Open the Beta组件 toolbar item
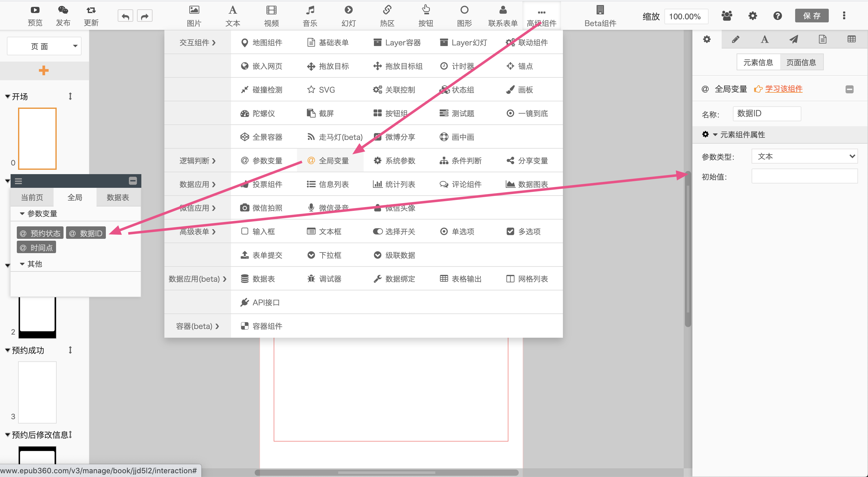 pos(600,16)
